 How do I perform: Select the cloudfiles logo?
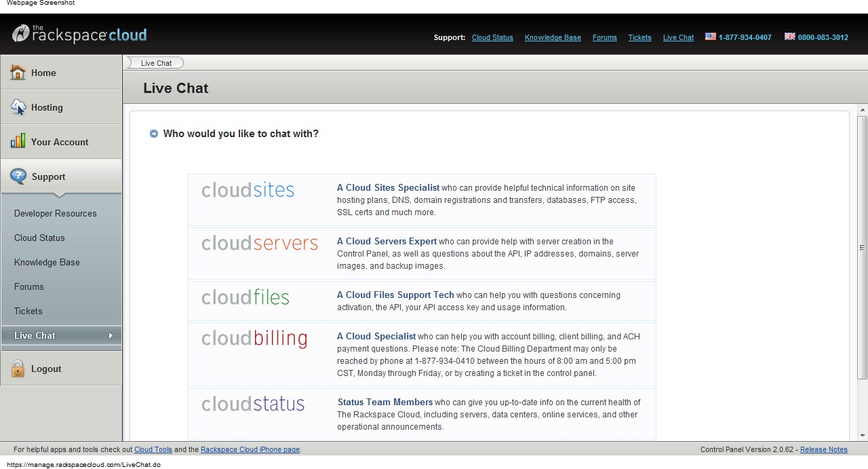(245, 297)
